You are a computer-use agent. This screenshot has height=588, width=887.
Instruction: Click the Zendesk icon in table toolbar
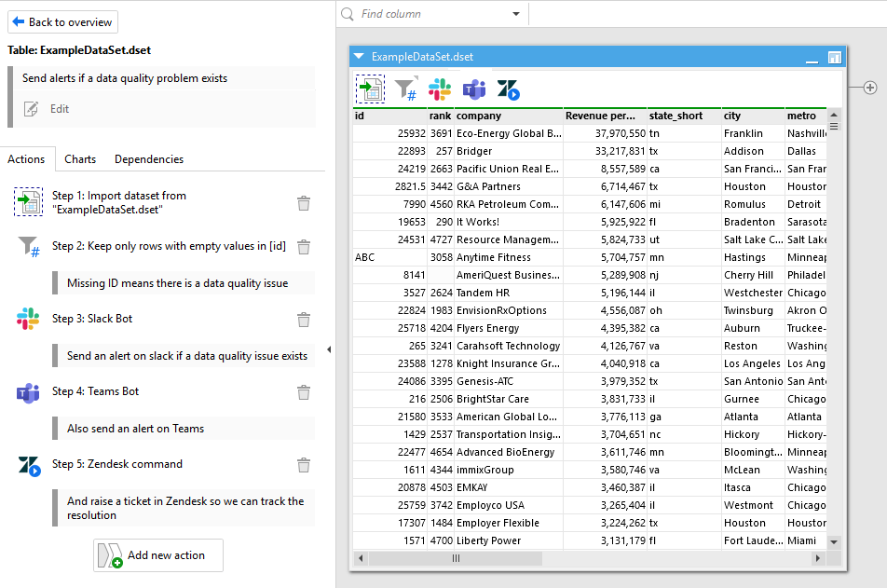(x=508, y=89)
